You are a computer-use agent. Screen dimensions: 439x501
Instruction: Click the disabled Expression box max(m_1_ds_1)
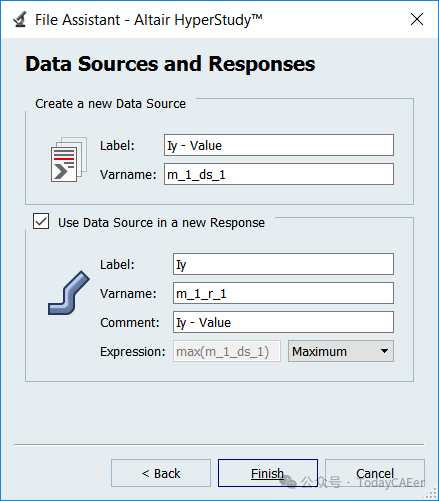tap(227, 351)
